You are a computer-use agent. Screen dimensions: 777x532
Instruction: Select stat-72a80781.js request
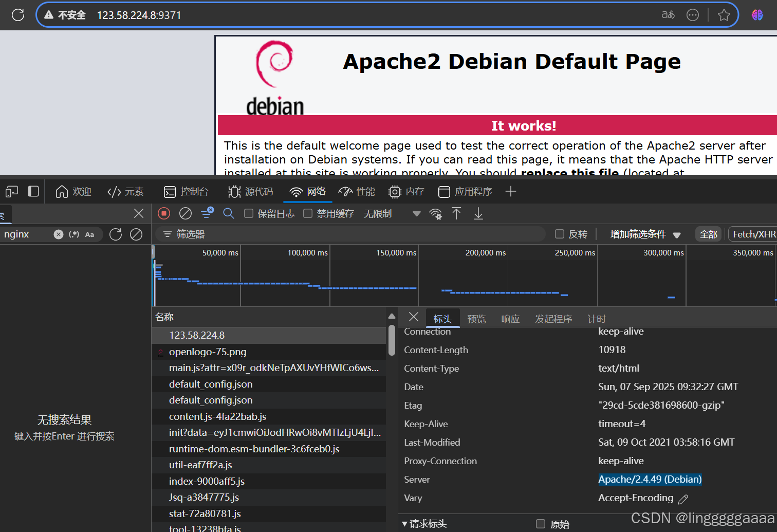269,513
